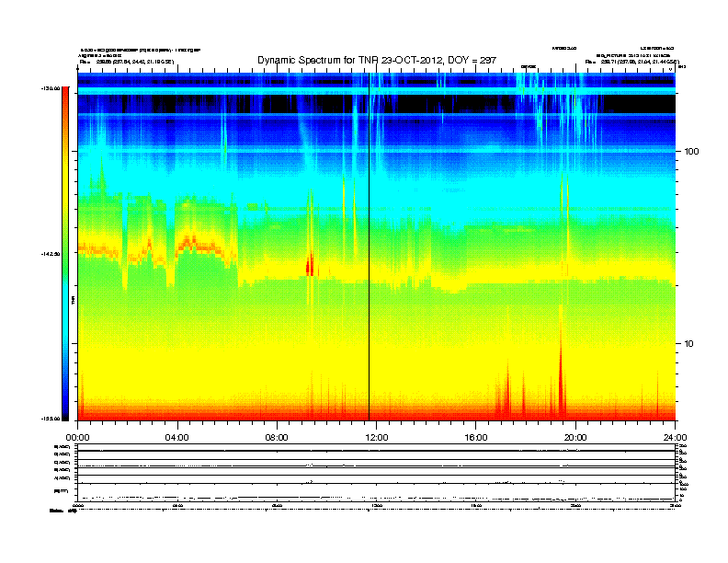Click the red burst spike near 09:20
728x563 pixels.
(x=310, y=266)
